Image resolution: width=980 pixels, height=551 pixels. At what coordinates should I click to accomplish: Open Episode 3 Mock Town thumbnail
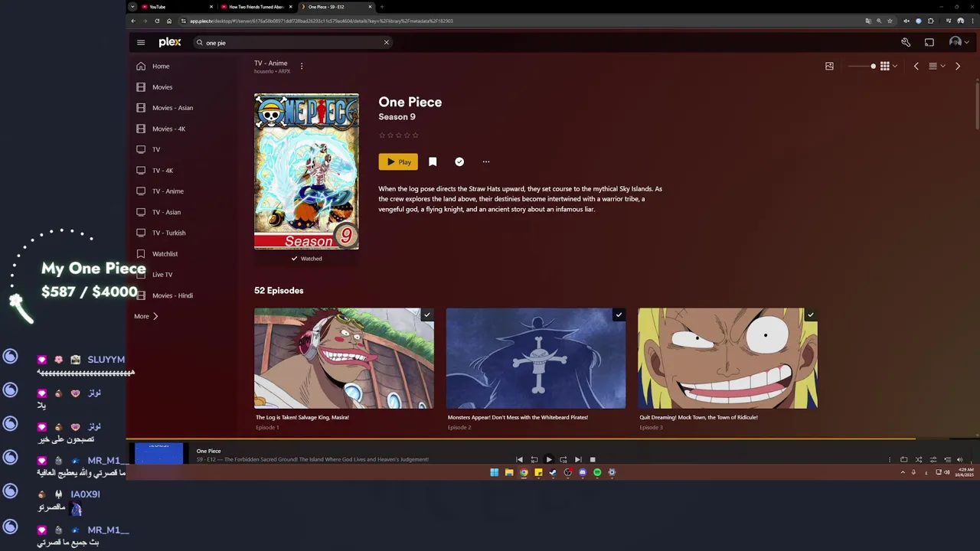click(x=727, y=358)
